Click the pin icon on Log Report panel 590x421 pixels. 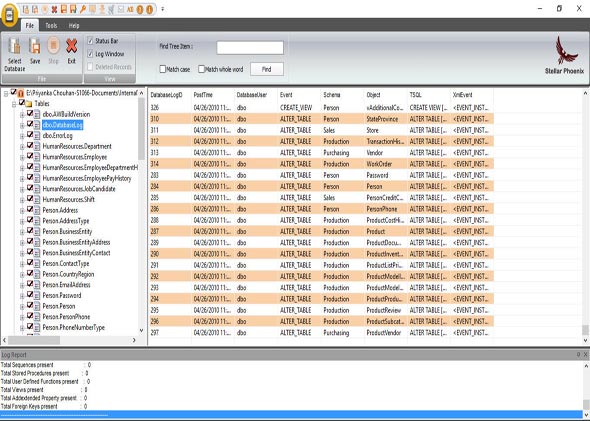578,354
